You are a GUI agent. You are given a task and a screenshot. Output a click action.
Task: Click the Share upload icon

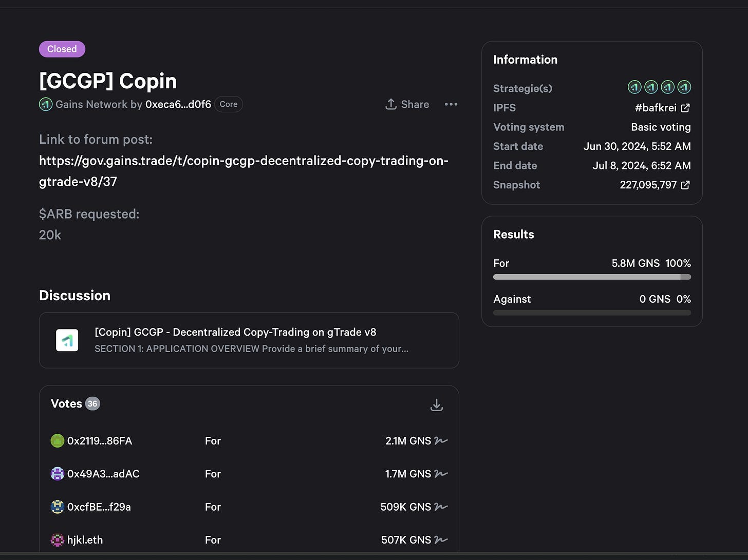[x=391, y=104]
